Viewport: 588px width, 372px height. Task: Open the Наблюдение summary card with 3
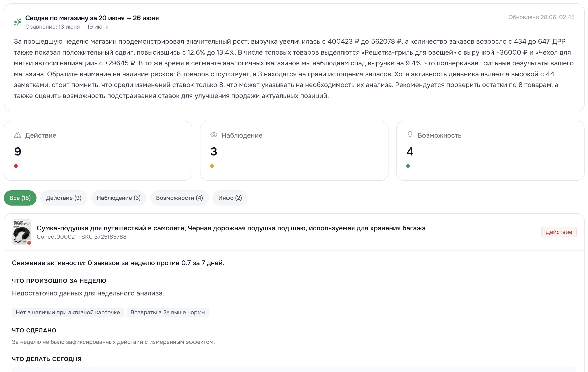click(x=294, y=151)
